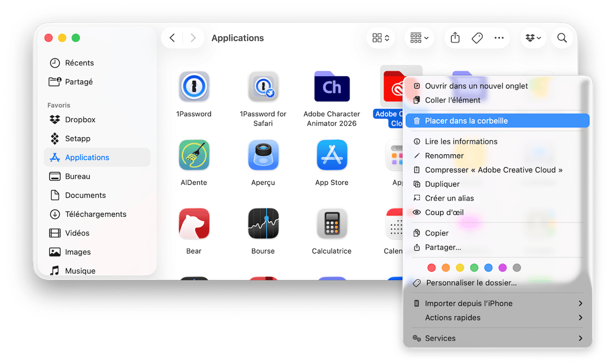611x364 pixels.
Task: Open the more actions ellipsis menu
Action: tap(499, 38)
